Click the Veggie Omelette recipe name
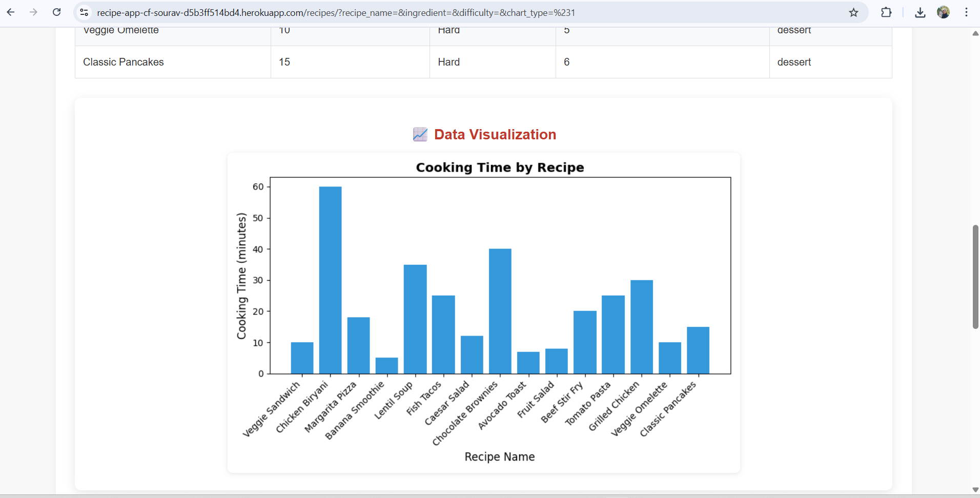Screen dimensions: 980x498 120,30
